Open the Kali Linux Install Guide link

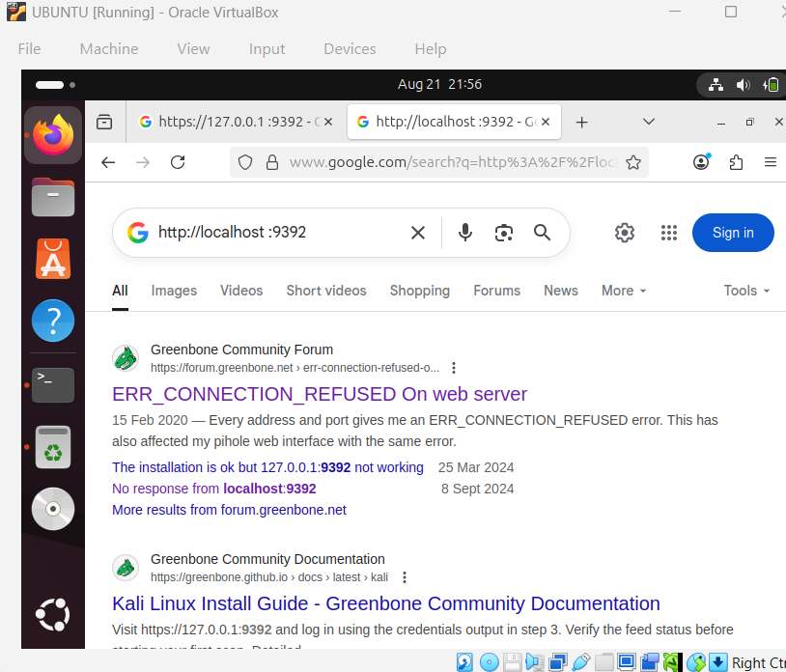[x=386, y=603]
